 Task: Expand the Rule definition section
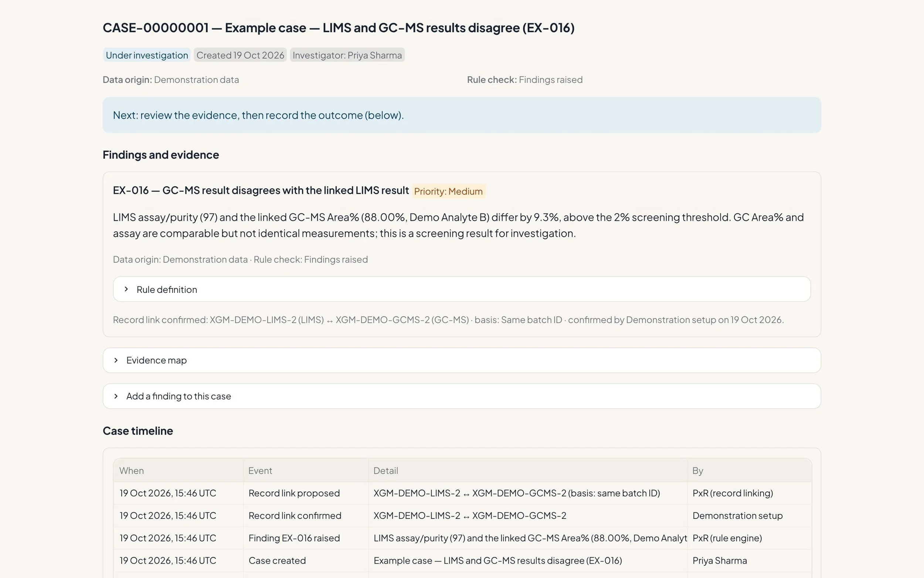[x=461, y=290]
